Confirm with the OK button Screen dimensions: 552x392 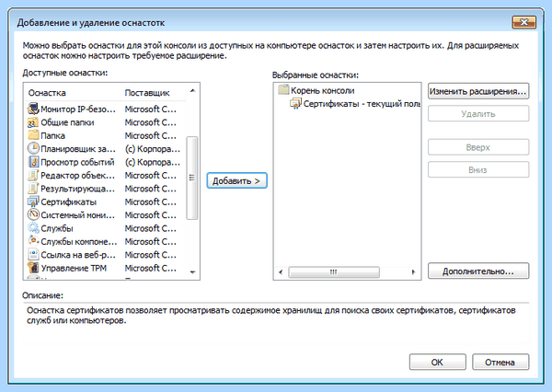[x=437, y=362]
